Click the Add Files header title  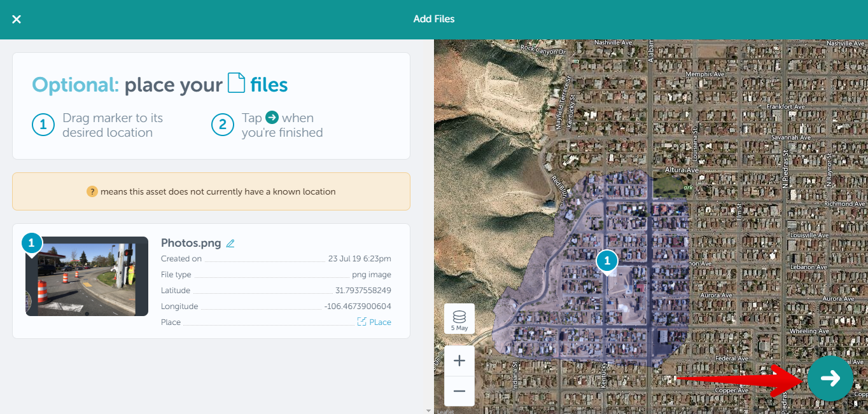click(x=434, y=19)
